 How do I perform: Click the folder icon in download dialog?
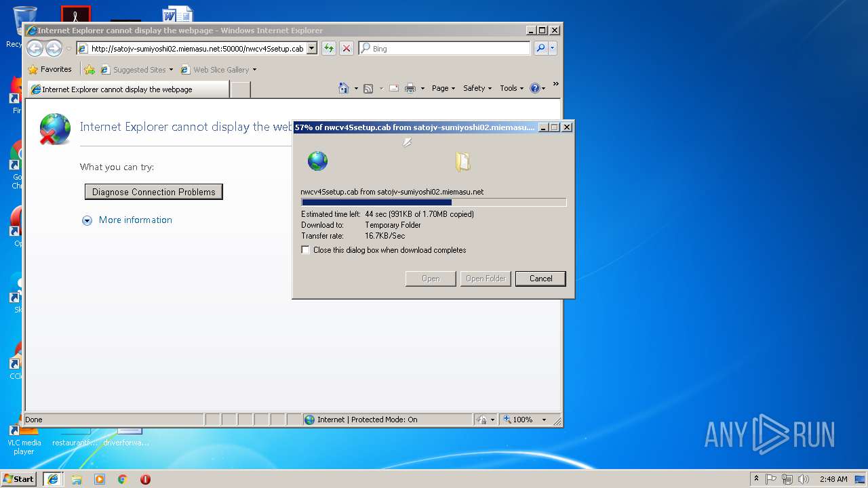[x=462, y=161]
